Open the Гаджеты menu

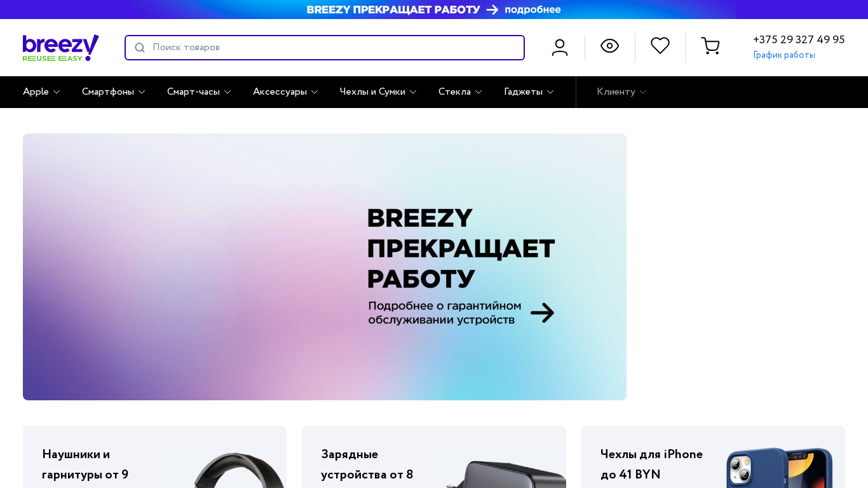click(x=529, y=92)
